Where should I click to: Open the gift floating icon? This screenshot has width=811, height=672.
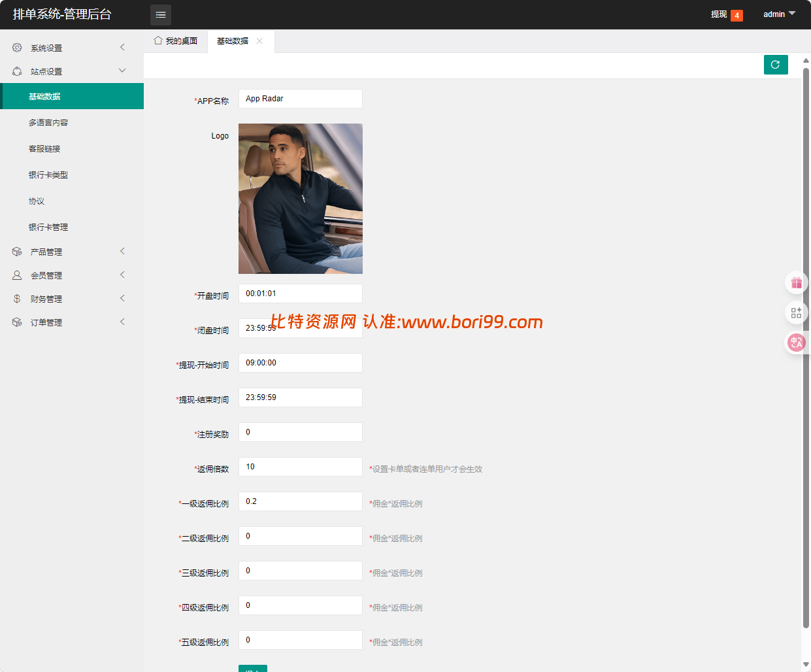[x=796, y=283]
